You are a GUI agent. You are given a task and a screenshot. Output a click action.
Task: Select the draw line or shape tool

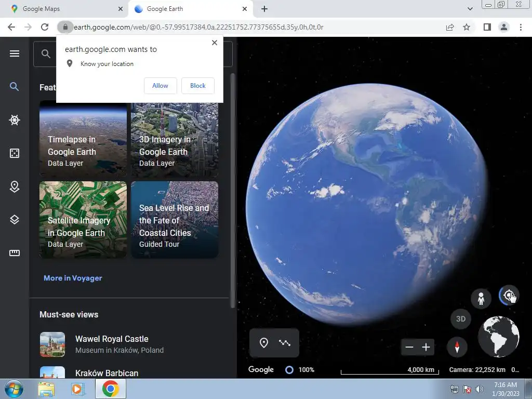click(284, 343)
